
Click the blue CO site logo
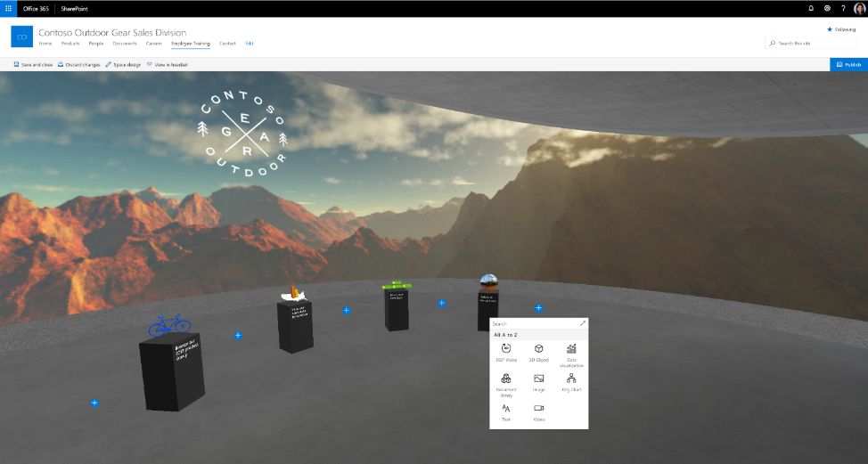[x=22, y=37]
